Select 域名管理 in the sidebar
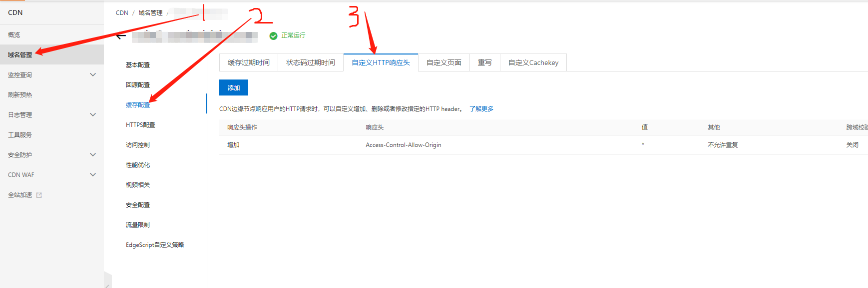 [20, 54]
